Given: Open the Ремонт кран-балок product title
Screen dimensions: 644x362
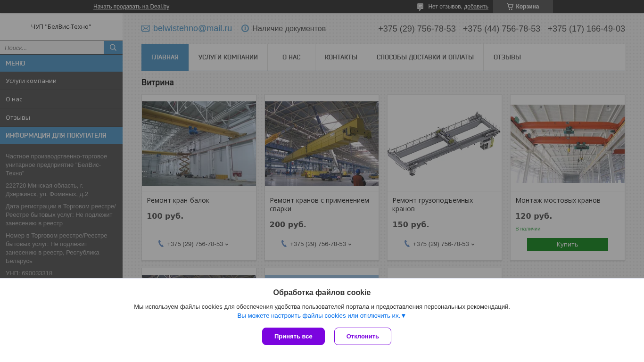Looking at the screenshot, I should pyautogui.click(x=178, y=200).
